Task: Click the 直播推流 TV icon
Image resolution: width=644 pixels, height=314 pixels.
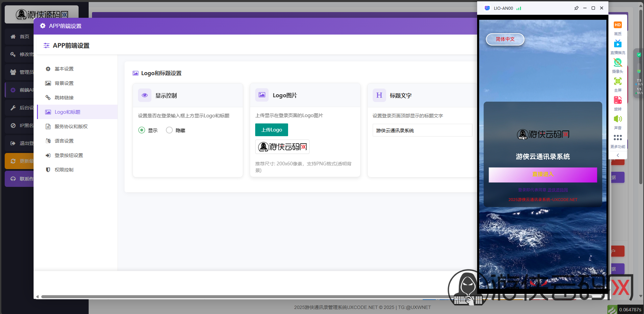Action: (x=618, y=44)
